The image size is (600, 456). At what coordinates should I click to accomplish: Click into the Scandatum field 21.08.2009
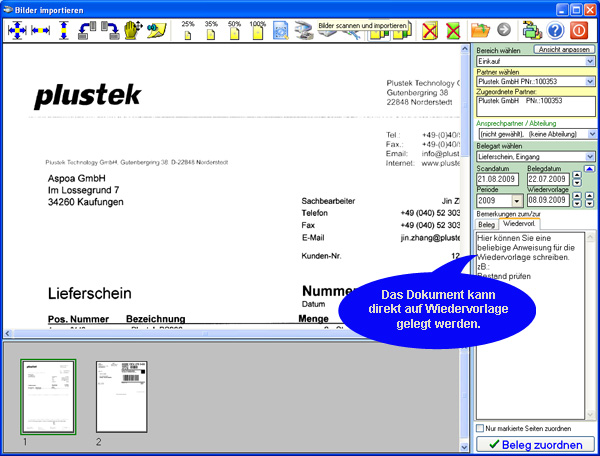pyautogui.click(x=497, y=179)
